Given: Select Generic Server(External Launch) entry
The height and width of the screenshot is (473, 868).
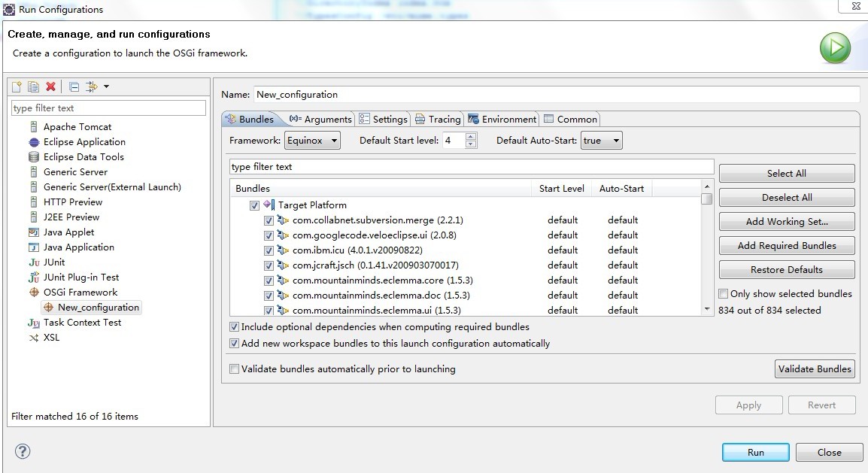Looking at the screenshot, I should 112,187.
